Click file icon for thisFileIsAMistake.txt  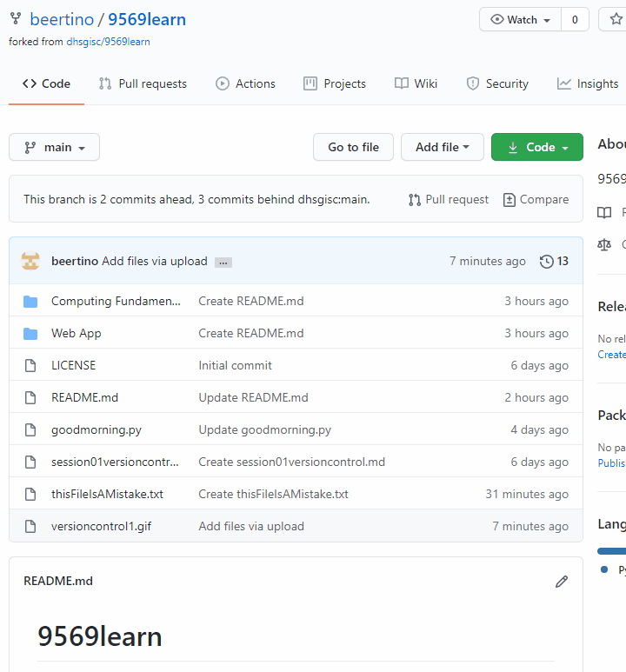tap(30, 494)
